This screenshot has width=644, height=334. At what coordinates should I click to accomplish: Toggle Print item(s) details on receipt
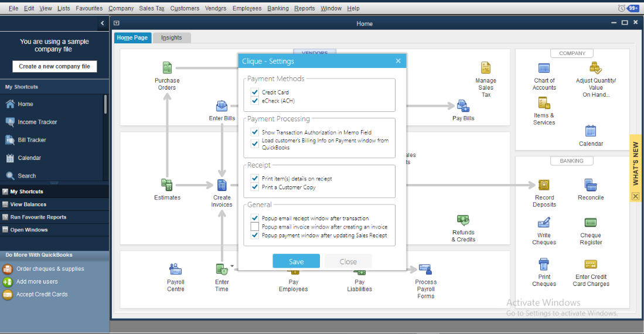[x=255, y=178]
